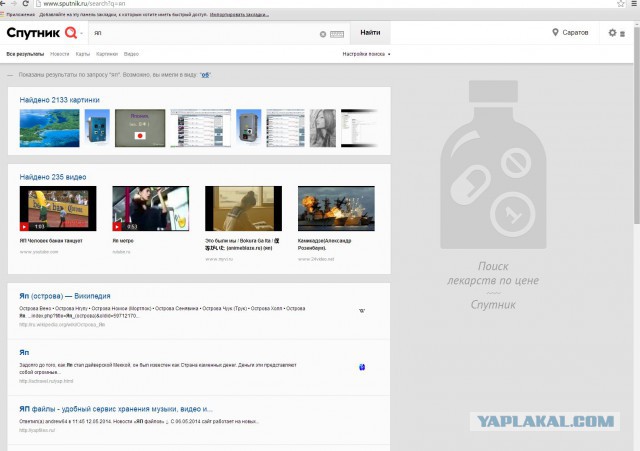Open settings gear icon in header

click(x=612, y=33)
